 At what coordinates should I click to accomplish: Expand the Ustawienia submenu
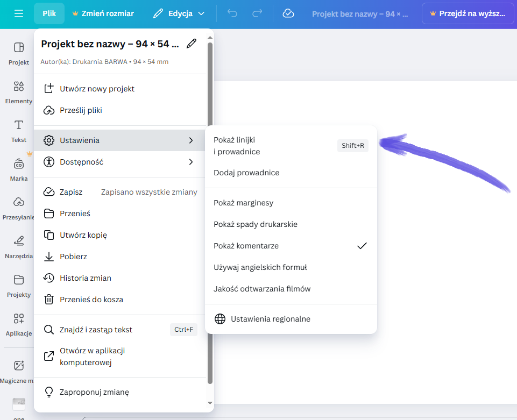click(119, 140)
